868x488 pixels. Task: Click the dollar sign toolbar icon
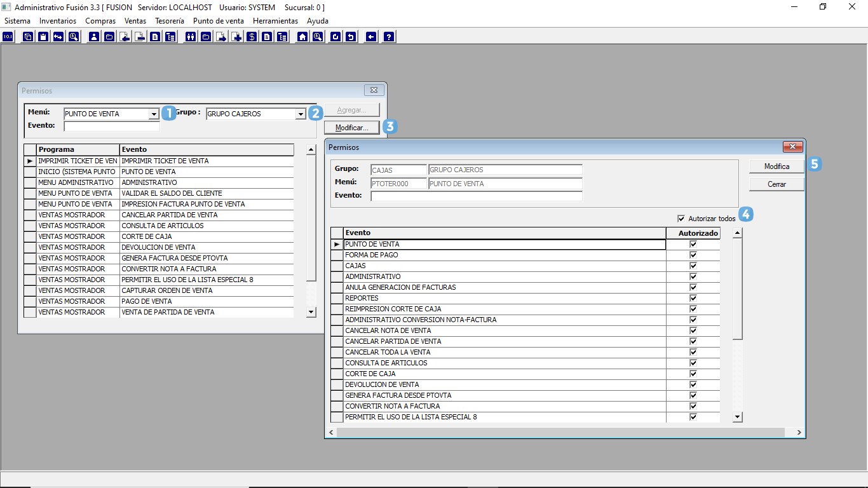pos(252,36)
